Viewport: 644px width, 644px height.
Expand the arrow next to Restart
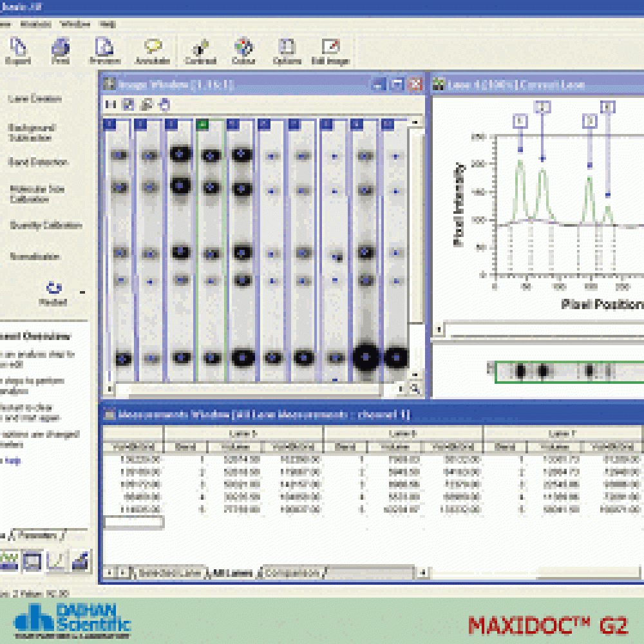click(82, 292)
